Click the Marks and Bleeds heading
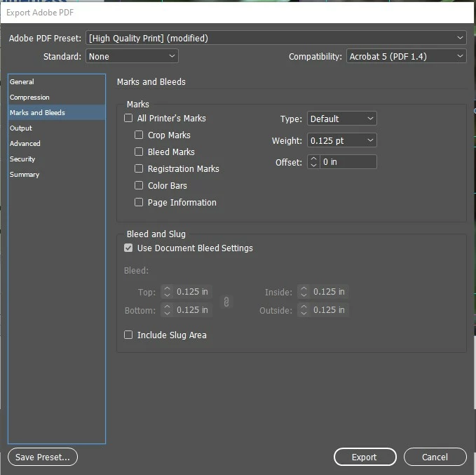476x475 pixels. 151,82
